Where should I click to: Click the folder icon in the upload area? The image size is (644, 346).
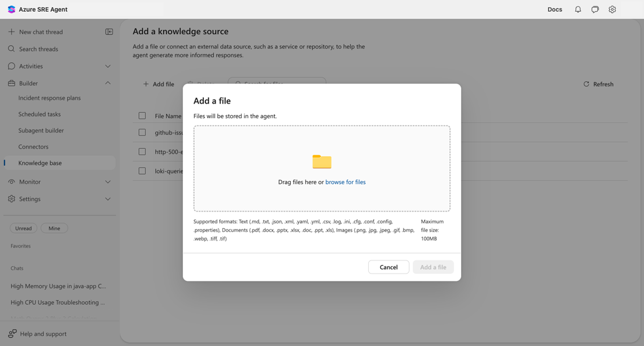click(321, 161)
